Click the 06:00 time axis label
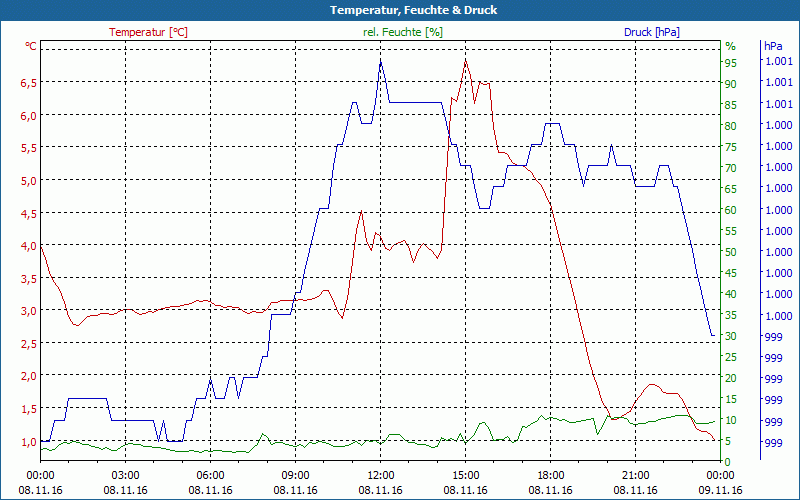Screen dimensions: 800x500 pyautogui.click(x=211, y=475)
